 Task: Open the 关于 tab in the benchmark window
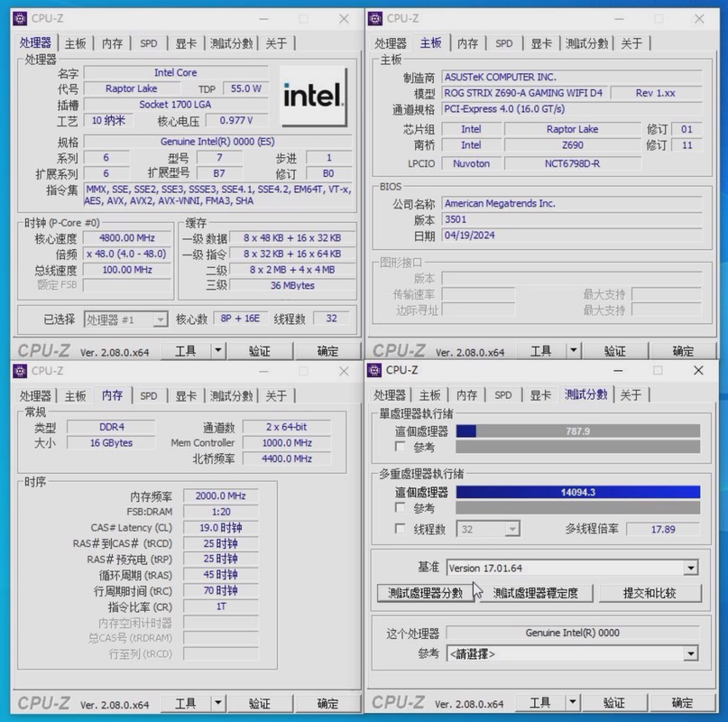click(x=631, y=395)
